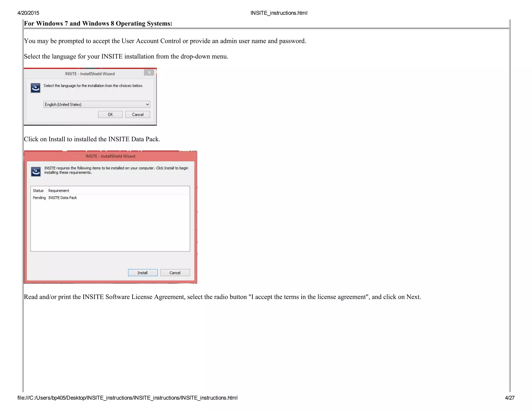The width and height of the screenshot is (532, 411).
Task: Click the 4/20/2015 date in the header
Action: point(28,13)
